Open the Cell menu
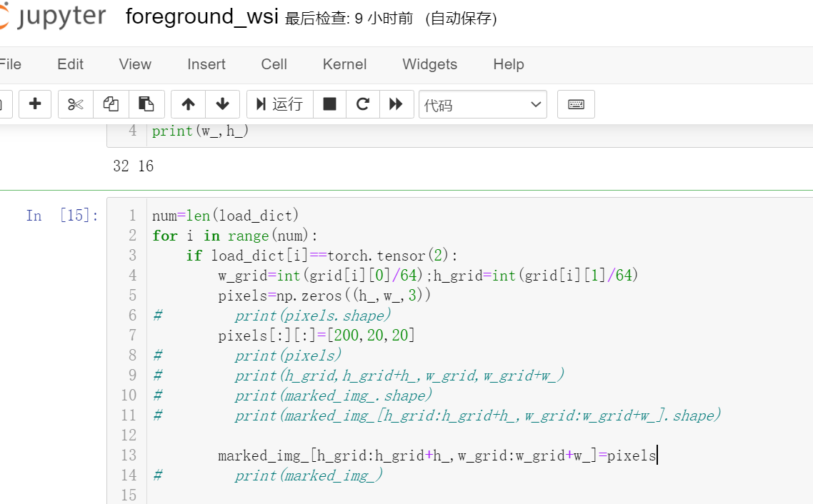 (274, 64)
